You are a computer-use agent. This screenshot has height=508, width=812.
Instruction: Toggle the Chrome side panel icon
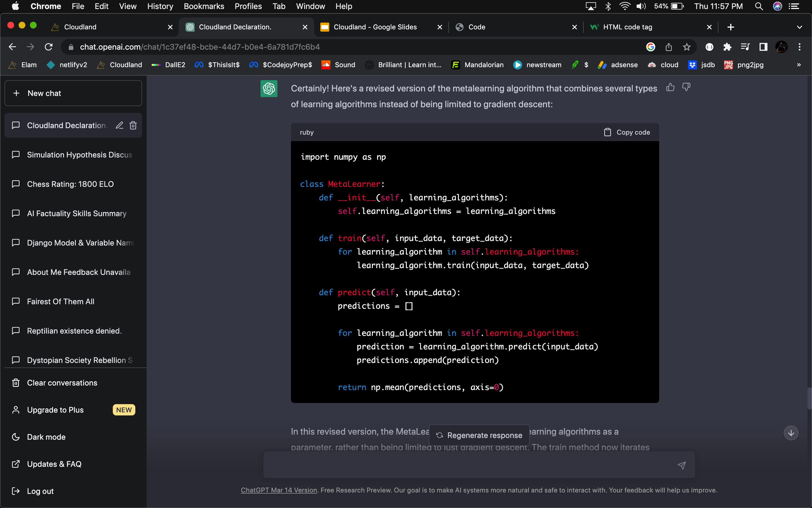(x=763, y=47)
